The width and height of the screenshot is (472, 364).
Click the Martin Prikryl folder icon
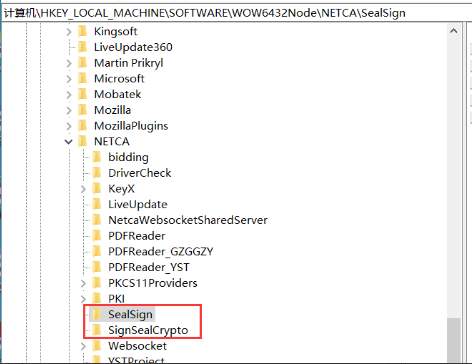83,63
